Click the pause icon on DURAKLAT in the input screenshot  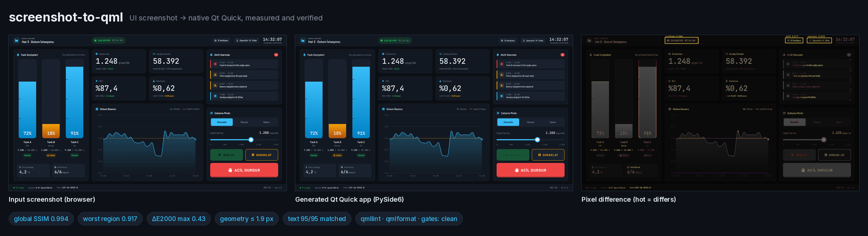point(253,155)
